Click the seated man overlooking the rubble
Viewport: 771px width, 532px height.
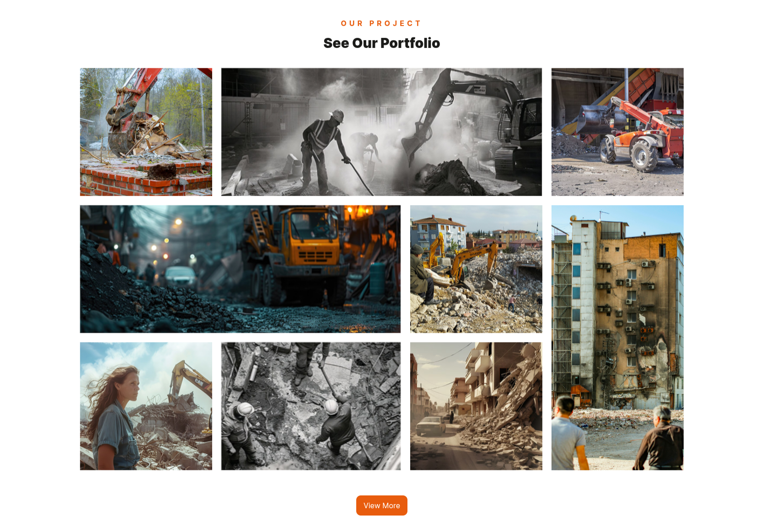pyautogui.click(x=424, y=275)
